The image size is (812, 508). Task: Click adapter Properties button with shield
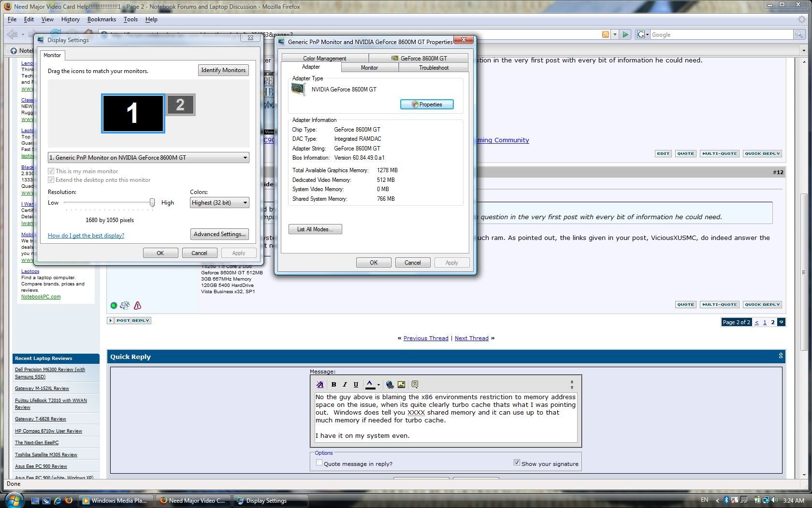427,105
